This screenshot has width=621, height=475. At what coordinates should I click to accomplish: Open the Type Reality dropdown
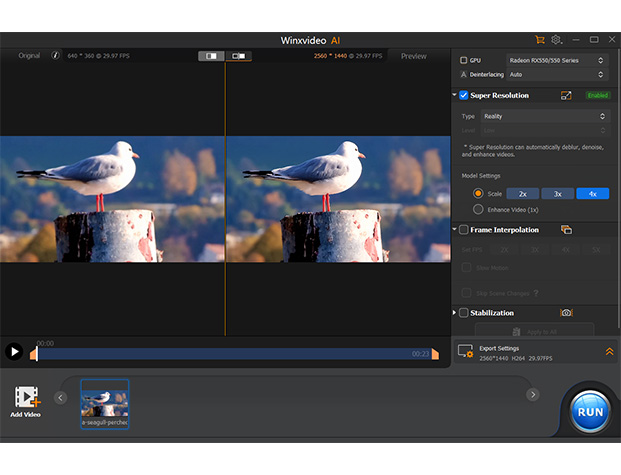tap(544, 116)
